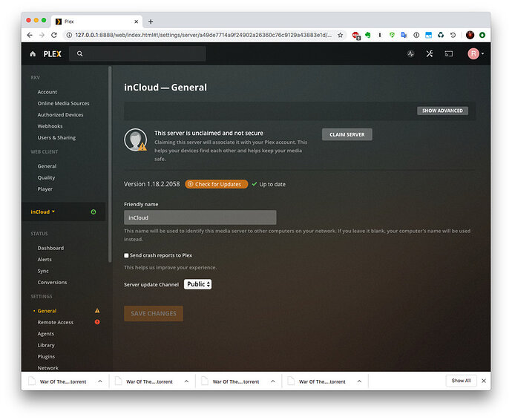Open Remote Access settings
The image size is (512, 420).
pos(56,322)
